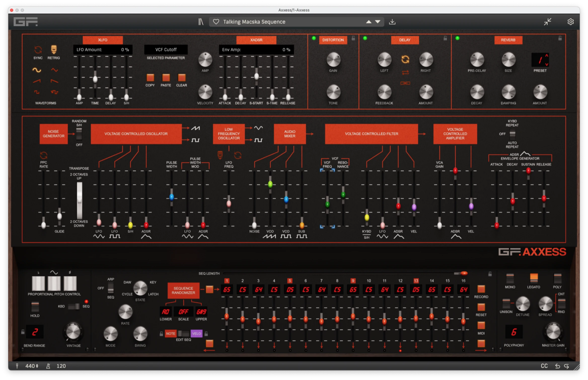
Task: Click the Sequence Randomizer button
Action: 183,291
